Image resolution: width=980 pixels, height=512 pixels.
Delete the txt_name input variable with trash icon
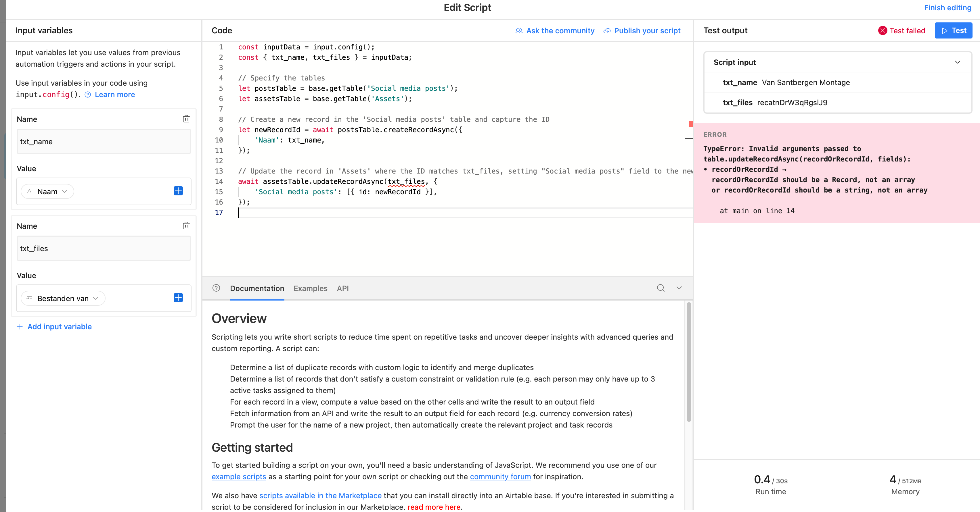[x=186, y=119]
